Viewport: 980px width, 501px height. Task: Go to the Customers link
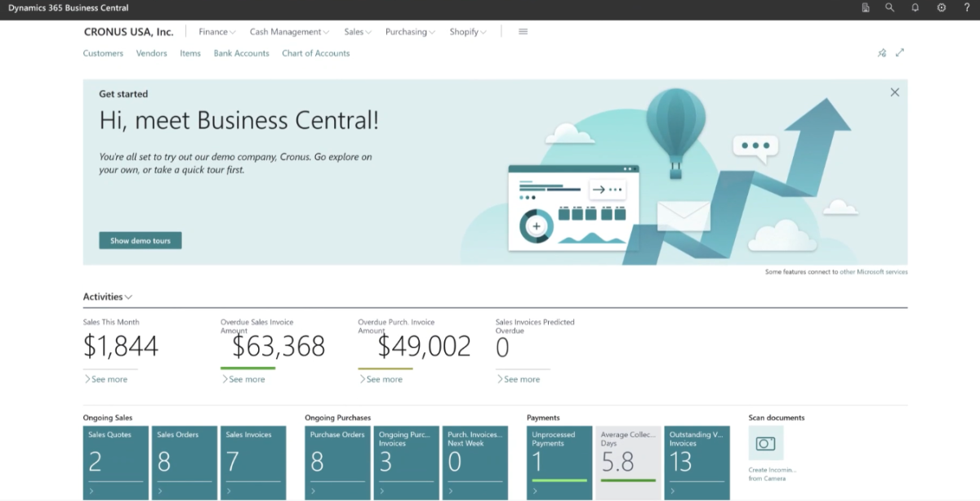click(103, 53)
